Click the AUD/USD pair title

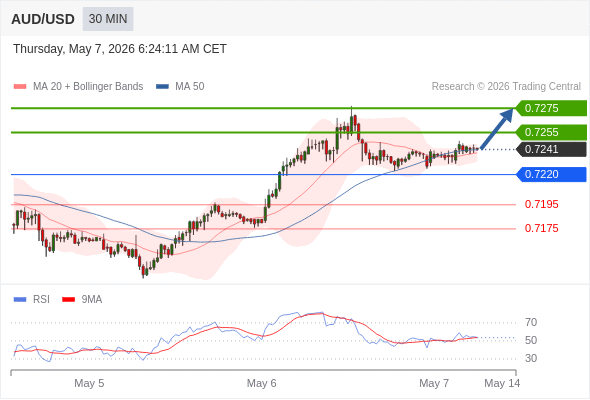click(x=43, y=19)
